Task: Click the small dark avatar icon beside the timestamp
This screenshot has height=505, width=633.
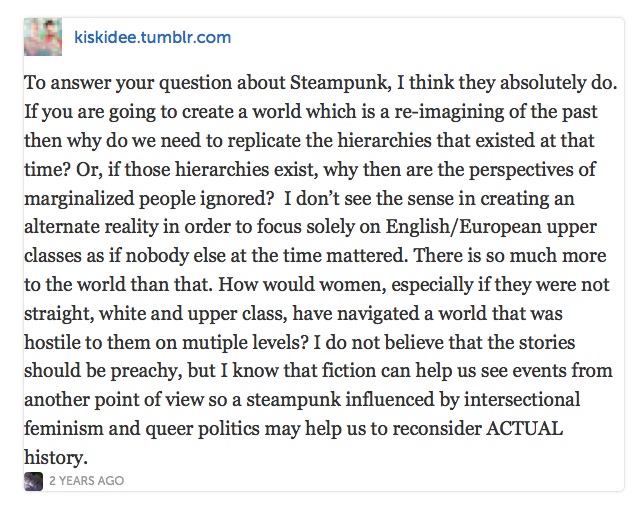Action: point(33,481)
